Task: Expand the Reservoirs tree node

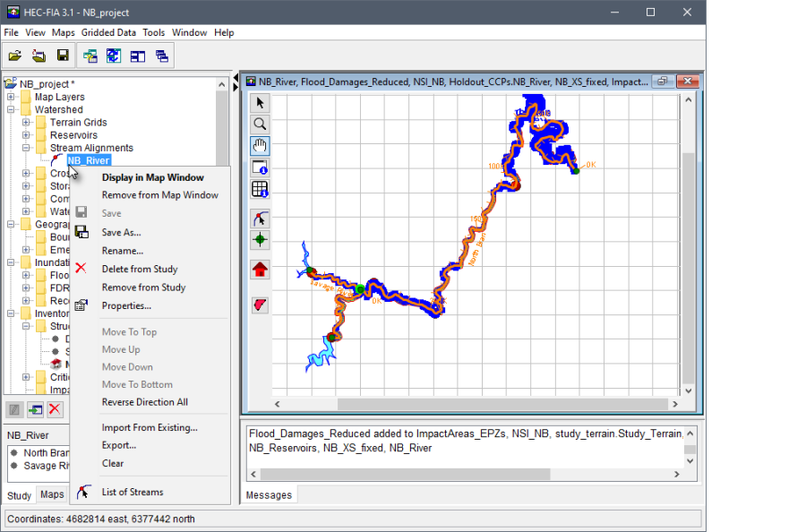Action: click(27, 135)
